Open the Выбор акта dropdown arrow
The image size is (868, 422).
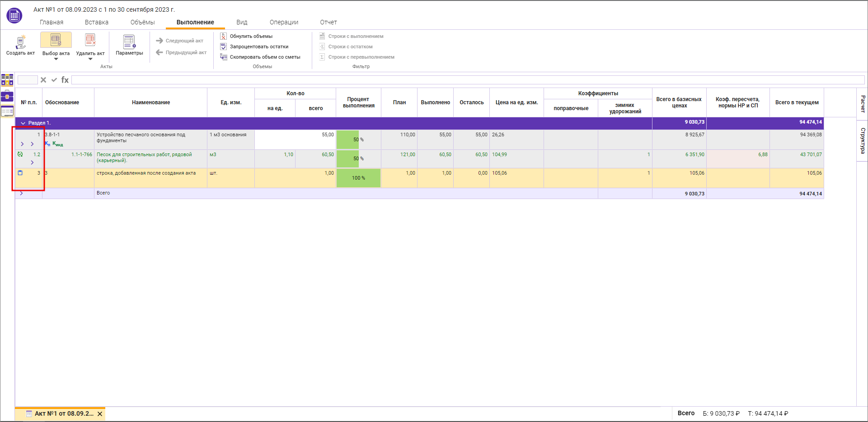point(56,59)
